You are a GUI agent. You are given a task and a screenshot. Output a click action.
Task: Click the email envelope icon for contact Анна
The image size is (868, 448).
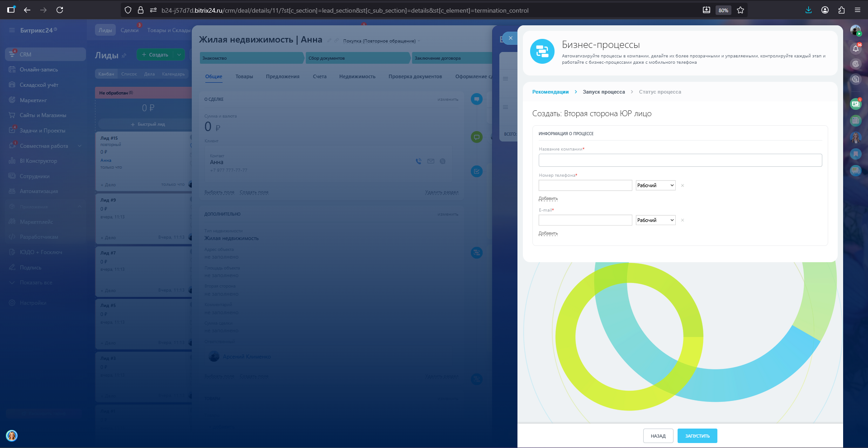[x=431, y=161]
